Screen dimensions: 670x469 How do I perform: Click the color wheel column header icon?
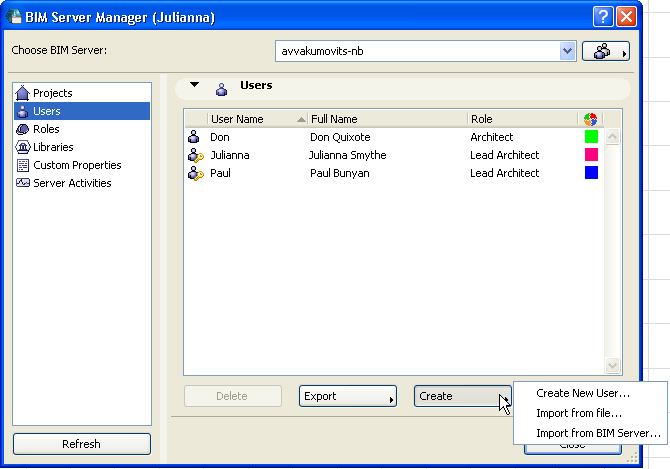click(x=591, y=119)
